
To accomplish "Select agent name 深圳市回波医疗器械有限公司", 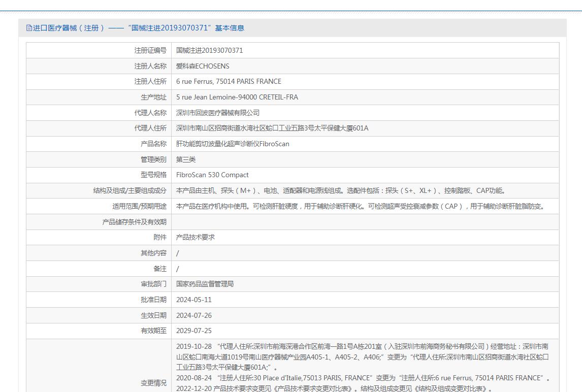I will point(218,113).
